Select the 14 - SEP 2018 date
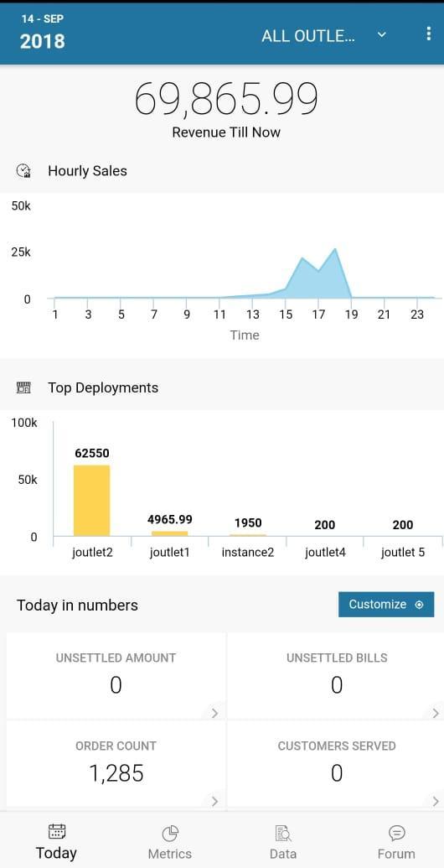Viewport: 444px width, 868px height. tap(43, 34)
